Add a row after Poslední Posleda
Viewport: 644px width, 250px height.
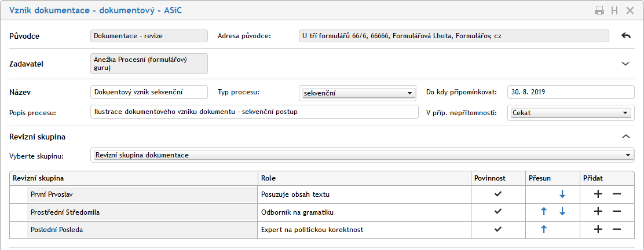[598, 230]
